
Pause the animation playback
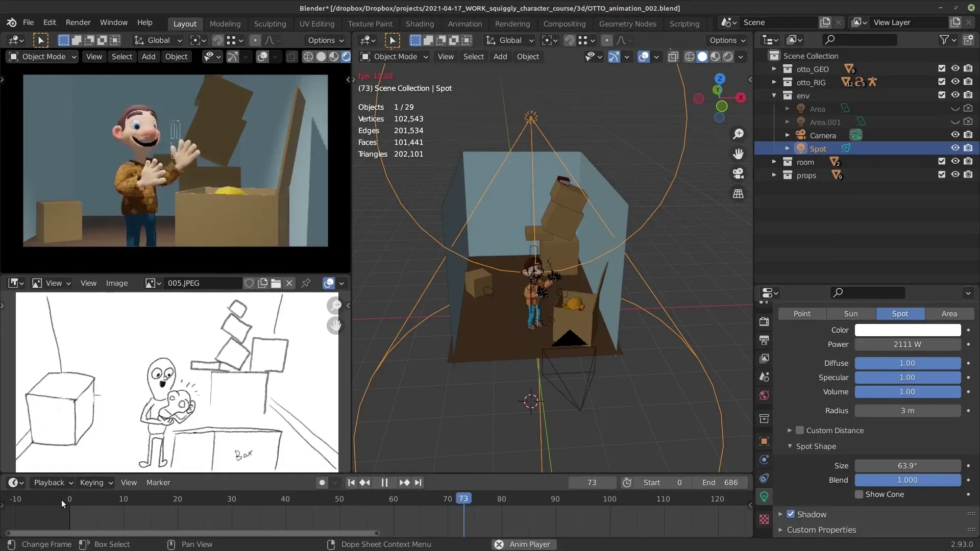click(x=384, y=483)
